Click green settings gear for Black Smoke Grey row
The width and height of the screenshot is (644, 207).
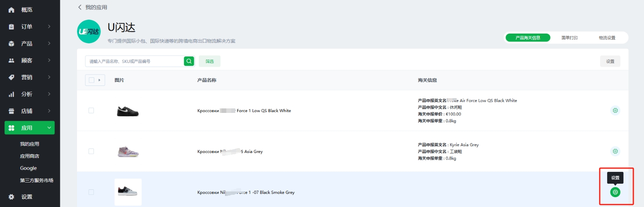click(615, 192)
